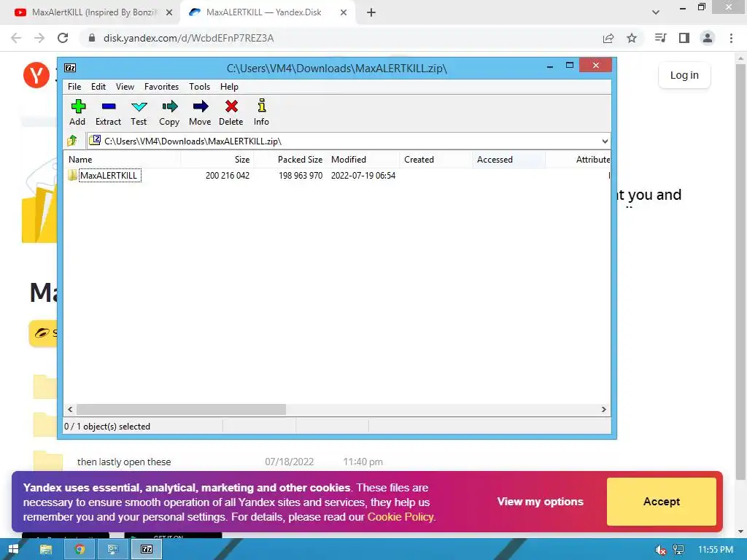Sort by Accessed column header
Viewport: 747px width, 560px height.
pyautogui.click(x=508, y=160)
